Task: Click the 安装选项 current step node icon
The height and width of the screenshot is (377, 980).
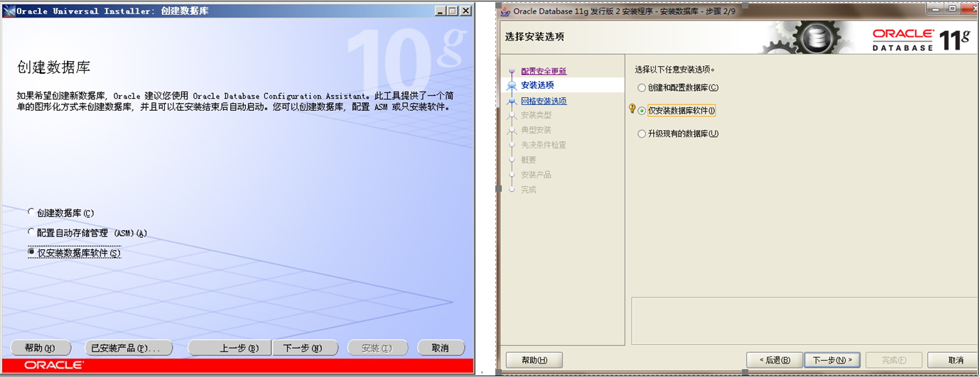Action: coord(512,85)
